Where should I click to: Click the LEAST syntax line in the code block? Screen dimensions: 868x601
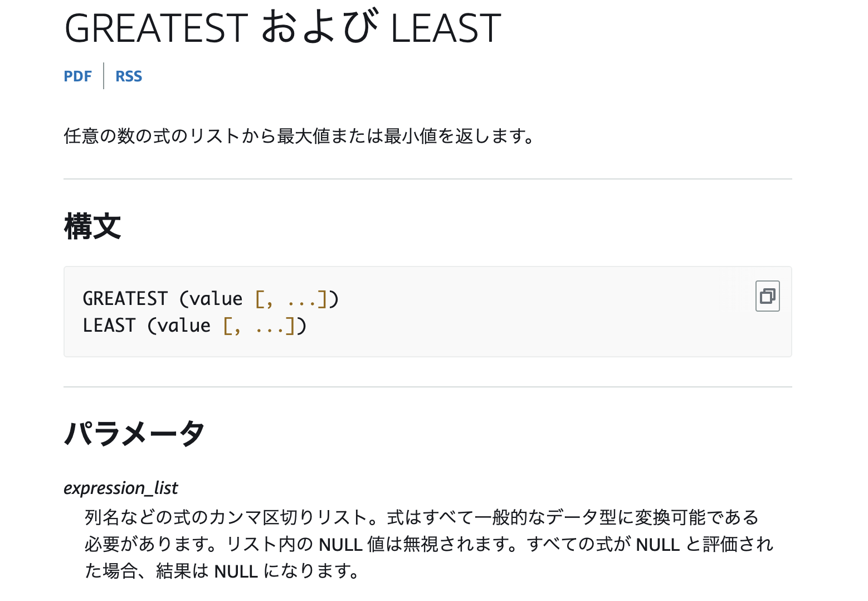(194, 326)
